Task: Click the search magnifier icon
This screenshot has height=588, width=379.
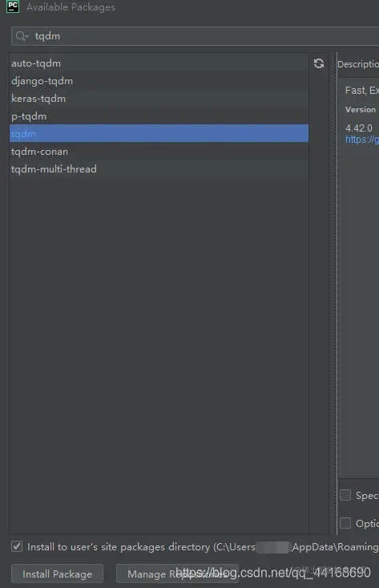Action: click(20, 36)
